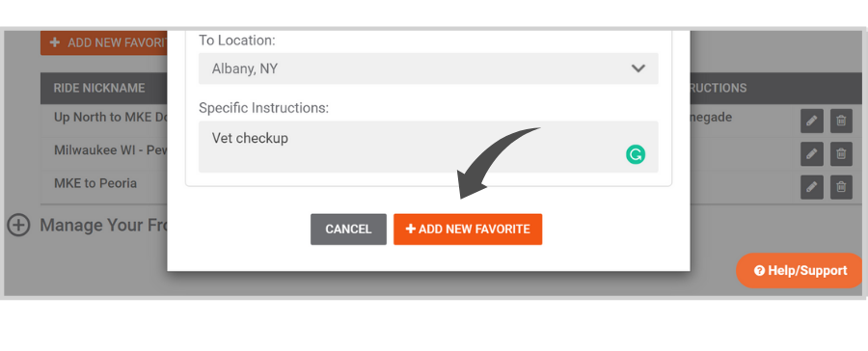Screen dimensions: 868x351
Task: Cancel the add favorite dialog
Action: pyautogui.click(x=348, y=229)
